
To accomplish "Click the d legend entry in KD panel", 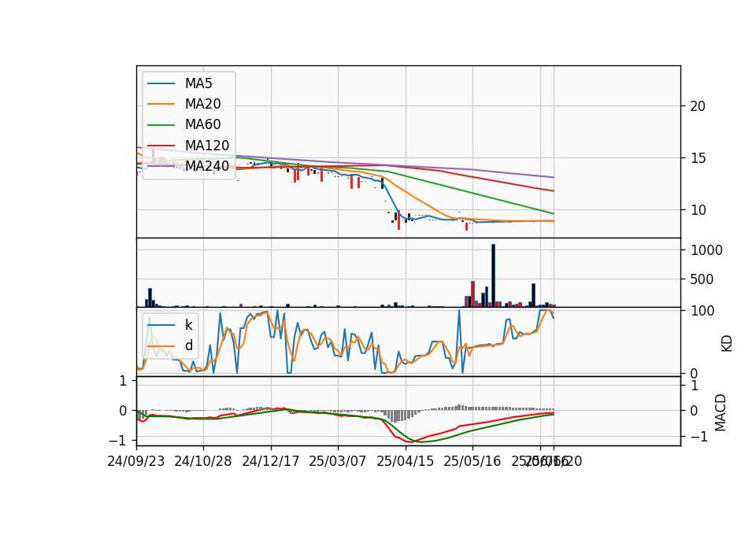I will point(189,345).
